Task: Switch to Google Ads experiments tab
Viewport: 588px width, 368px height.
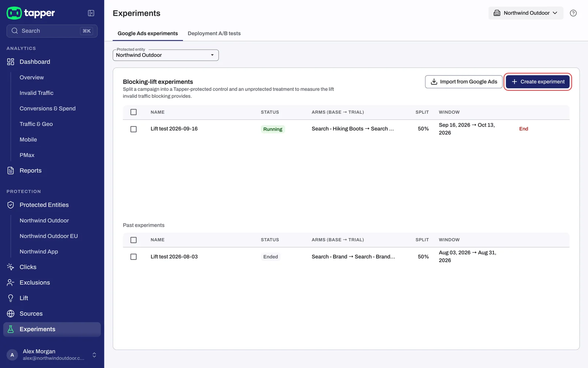Action: [148, 33]
